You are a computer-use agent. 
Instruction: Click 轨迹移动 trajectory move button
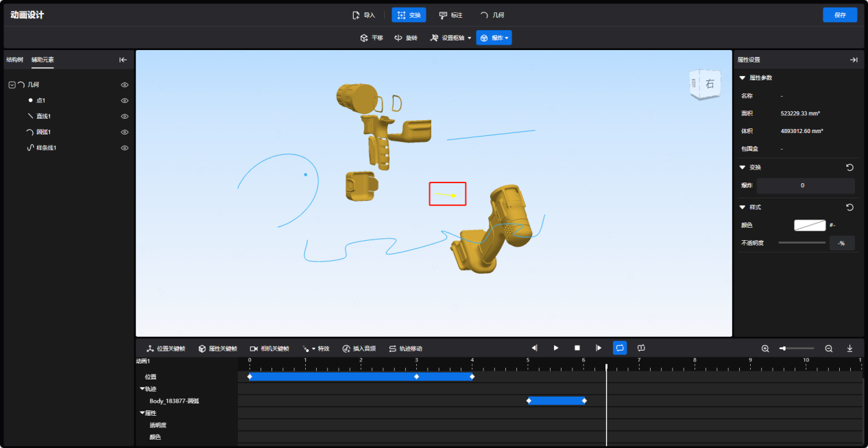[406, 349]
